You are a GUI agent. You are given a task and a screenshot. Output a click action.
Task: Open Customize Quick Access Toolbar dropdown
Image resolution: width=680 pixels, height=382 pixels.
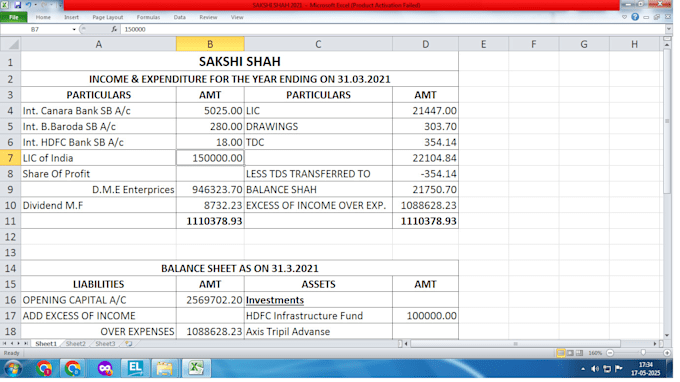[60, 5]
